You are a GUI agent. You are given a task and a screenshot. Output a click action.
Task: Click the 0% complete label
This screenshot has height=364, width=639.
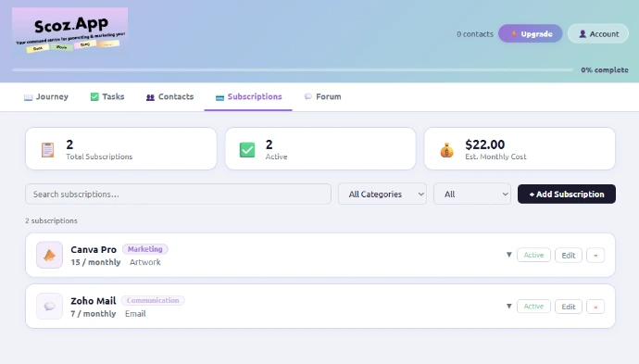point(605,70)
